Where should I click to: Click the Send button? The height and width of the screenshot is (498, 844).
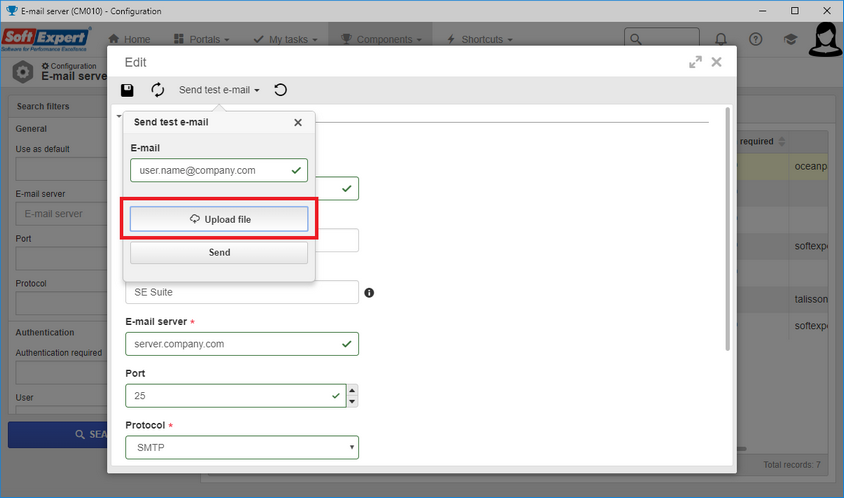(x=219, y=252)
